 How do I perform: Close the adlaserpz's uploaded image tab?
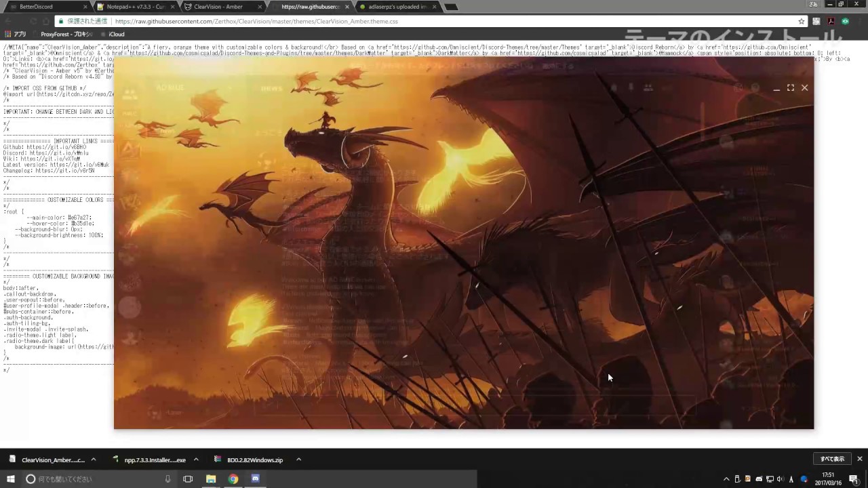pos(434,7)
